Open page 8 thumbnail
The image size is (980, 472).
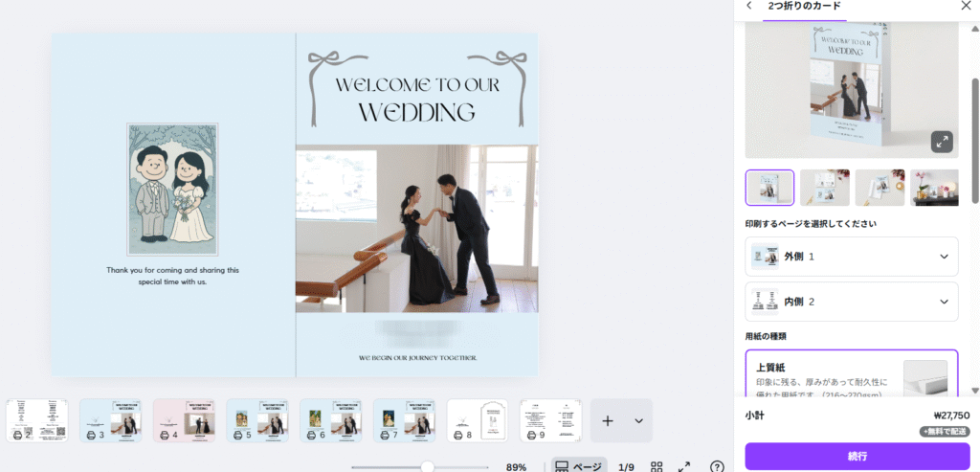[478, 420]
